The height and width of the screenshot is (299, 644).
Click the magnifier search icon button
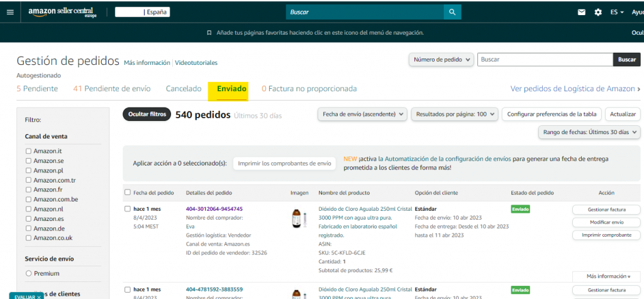click(x=452, y=13)
